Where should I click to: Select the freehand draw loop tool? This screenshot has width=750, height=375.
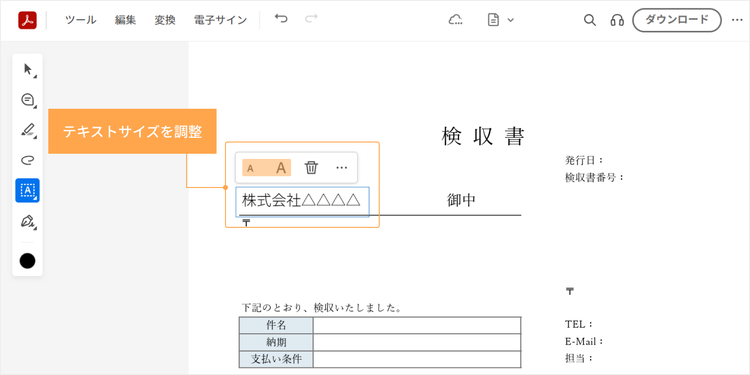[28, 160]
